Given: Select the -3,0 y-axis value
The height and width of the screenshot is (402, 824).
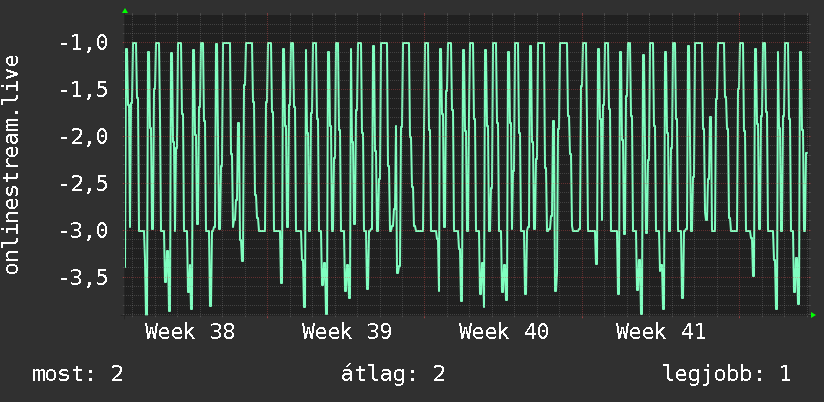Looking at the screenshot, I should [84, 231].
